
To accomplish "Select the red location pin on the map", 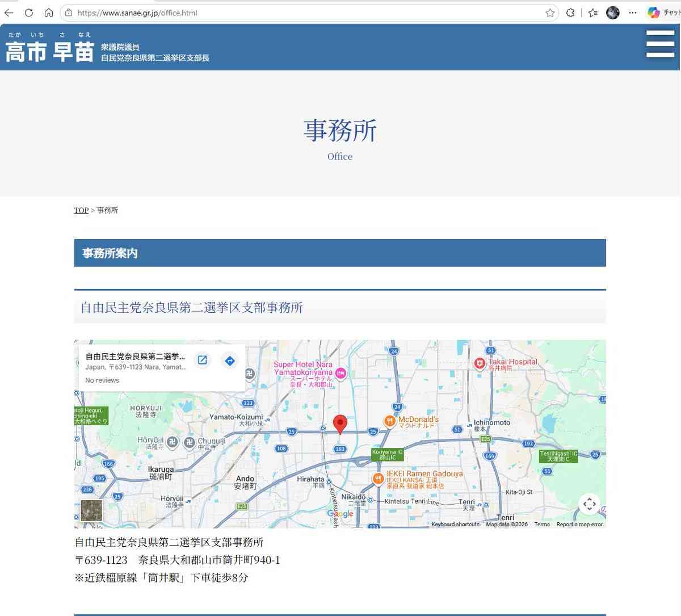I will click(x=340, y=424).
